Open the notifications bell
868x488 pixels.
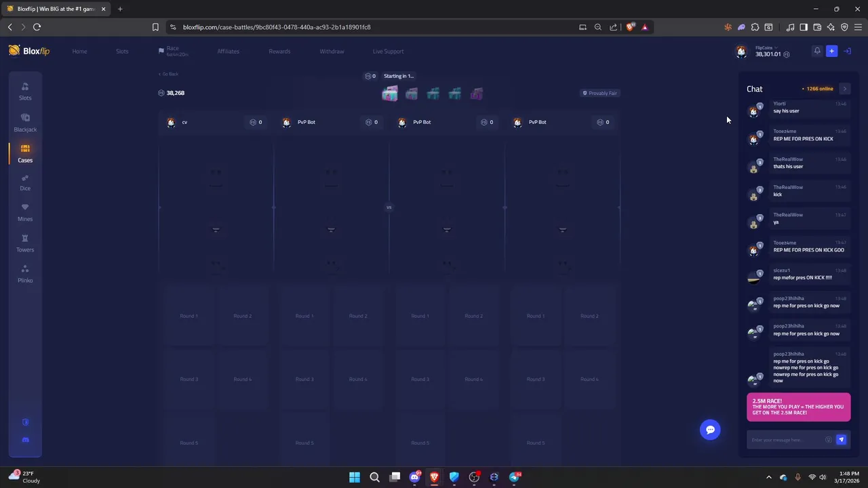pyautogui.click(x=817, y=51)
